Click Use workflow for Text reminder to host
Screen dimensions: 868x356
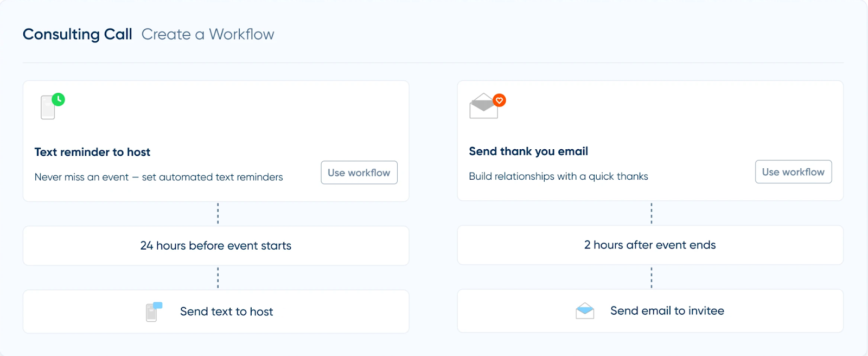click(359, 172)
